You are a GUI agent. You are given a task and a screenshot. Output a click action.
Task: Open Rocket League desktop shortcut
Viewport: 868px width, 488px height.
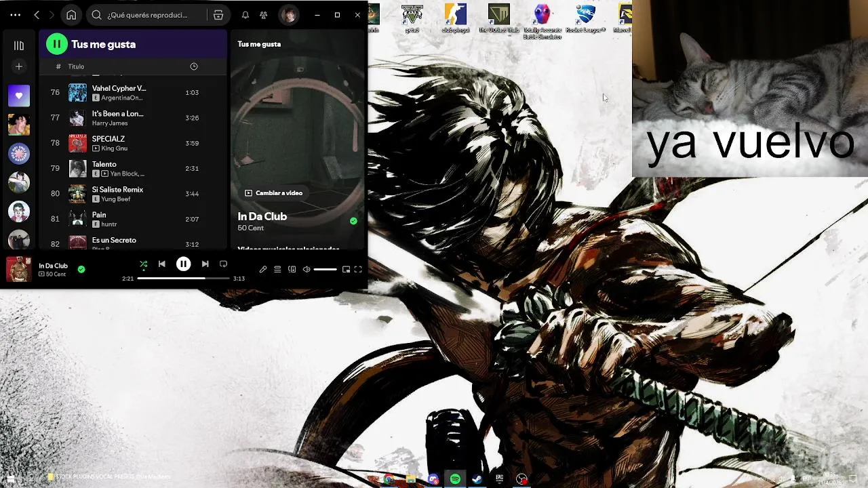pyautogui.click(x=585, y=18)
